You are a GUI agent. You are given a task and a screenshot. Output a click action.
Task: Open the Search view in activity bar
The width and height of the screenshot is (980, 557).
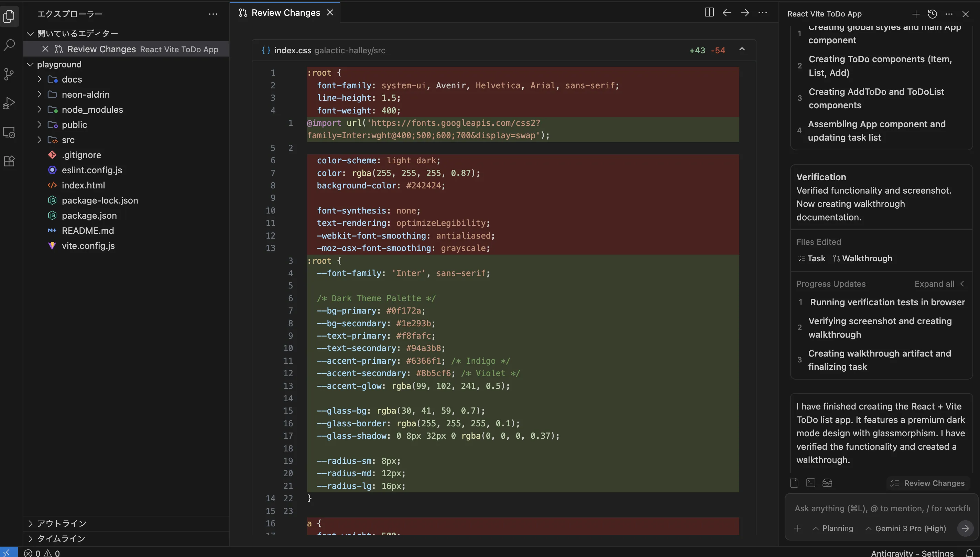[x=9, y=45]
